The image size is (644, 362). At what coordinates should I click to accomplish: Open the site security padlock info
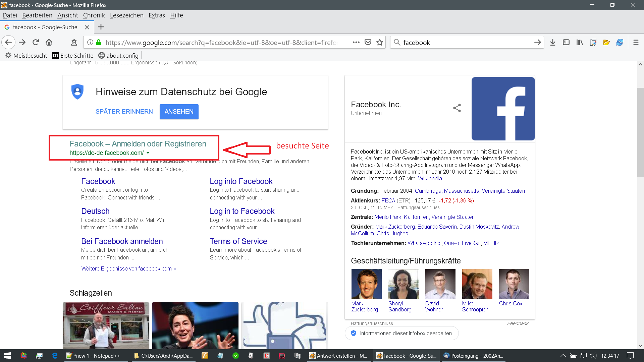[x=99, y=42]
